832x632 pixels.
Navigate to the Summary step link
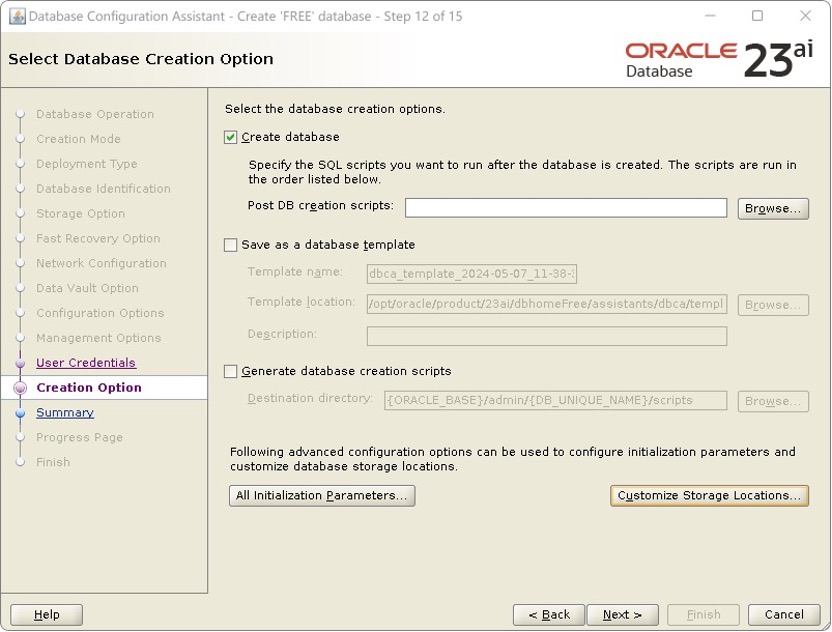coord(65,412)
